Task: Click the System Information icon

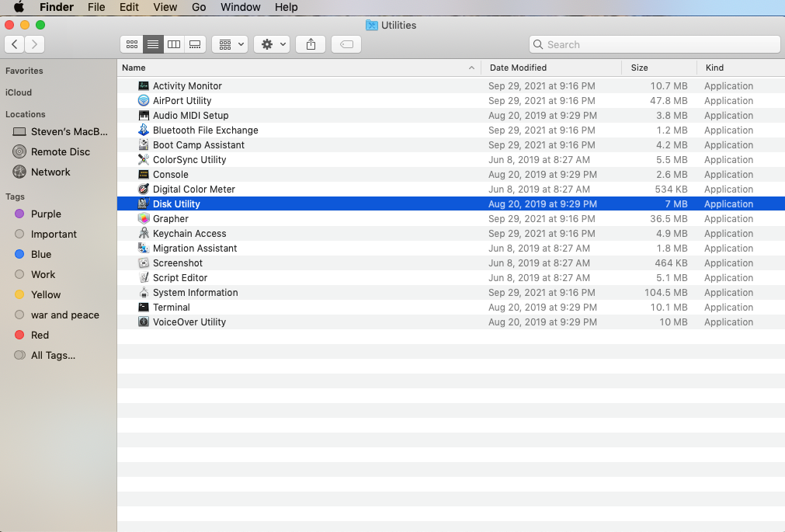Action: point(144,293)
